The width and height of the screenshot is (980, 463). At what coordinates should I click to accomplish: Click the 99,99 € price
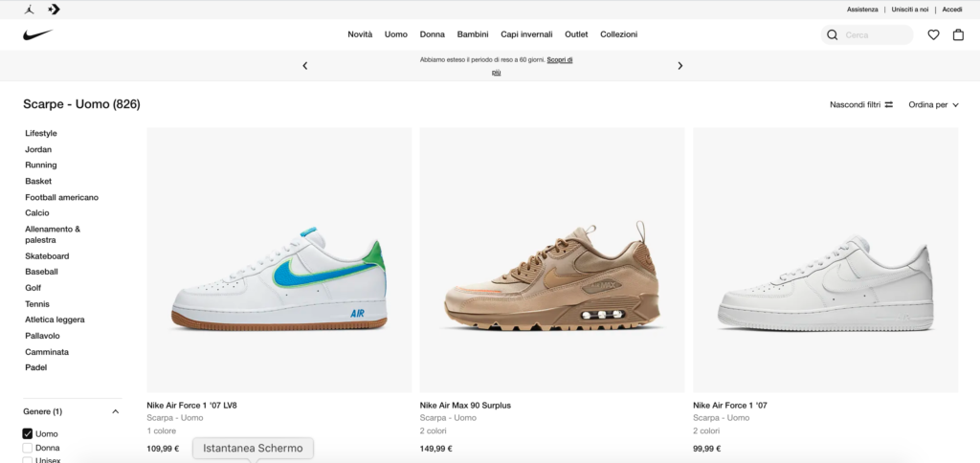click(x=707, y=449)
